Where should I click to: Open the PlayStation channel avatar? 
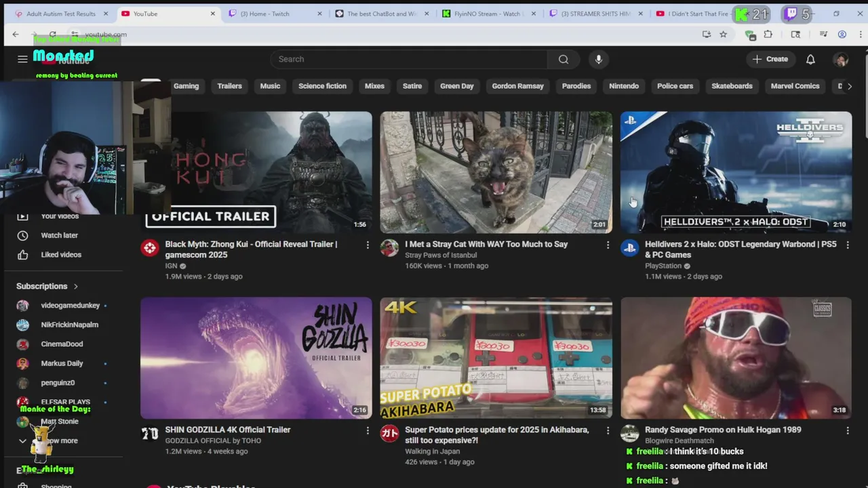pos(629,248)
